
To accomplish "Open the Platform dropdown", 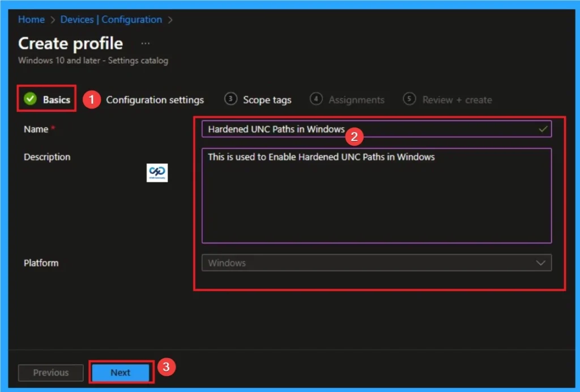I will click(x=377, y=262).
